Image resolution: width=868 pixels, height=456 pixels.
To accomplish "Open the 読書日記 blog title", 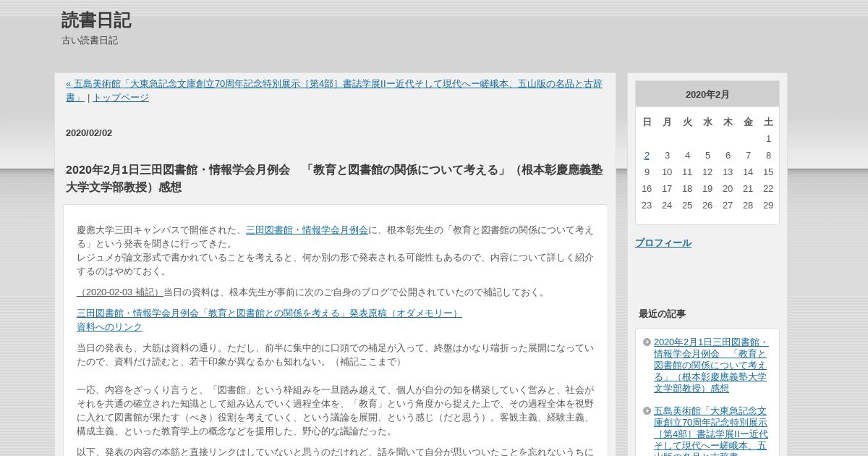I will pyautogui.click(x=96, y=20).
